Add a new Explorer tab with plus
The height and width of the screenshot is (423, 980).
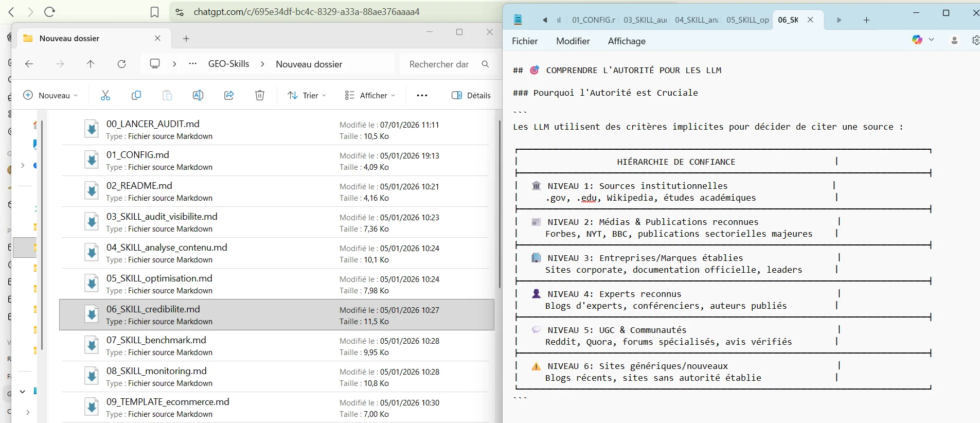tap(186, 38)
